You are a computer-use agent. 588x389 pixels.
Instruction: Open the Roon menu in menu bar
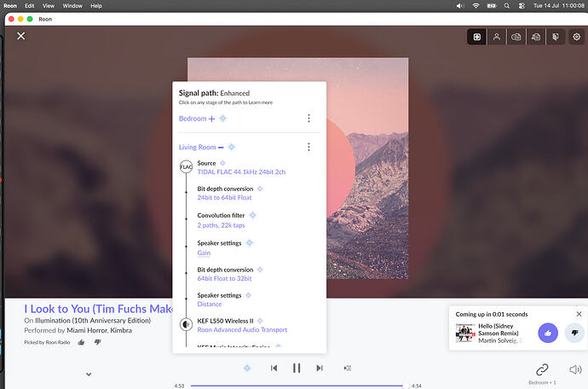(x=10, y=6)
